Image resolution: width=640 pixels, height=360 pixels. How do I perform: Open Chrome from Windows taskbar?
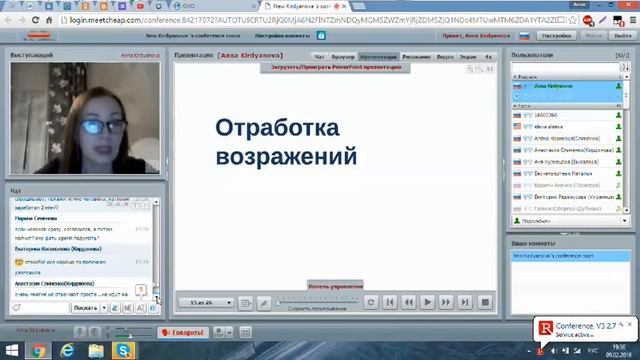coord(38,351)
